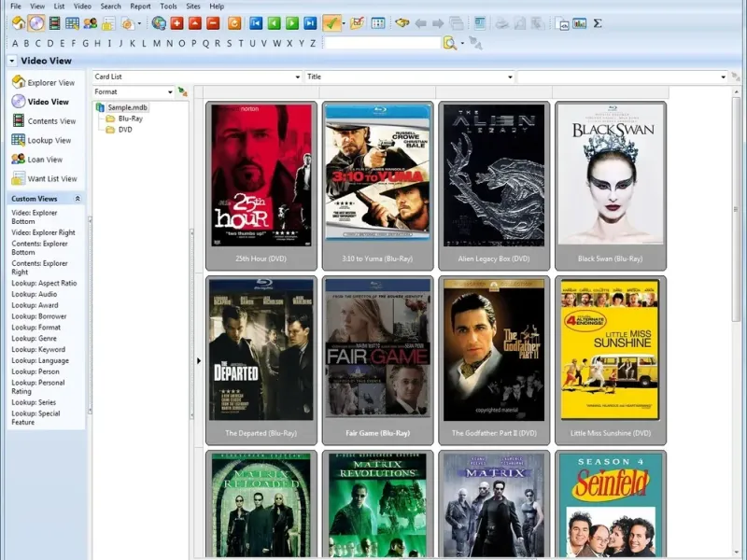Click the Sigma statistics icon
The image size is (747, 560).
click(598, 23)
